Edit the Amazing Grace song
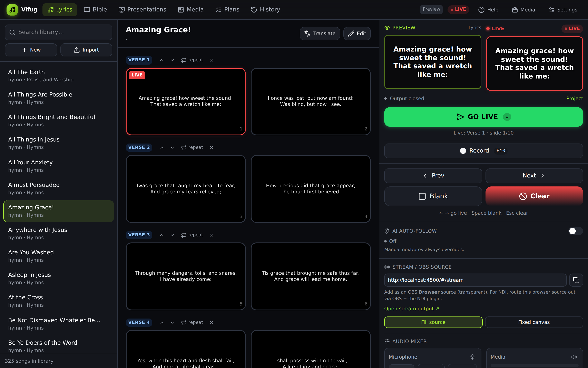The width and height of the screenshot is (588, 368). 357,34
